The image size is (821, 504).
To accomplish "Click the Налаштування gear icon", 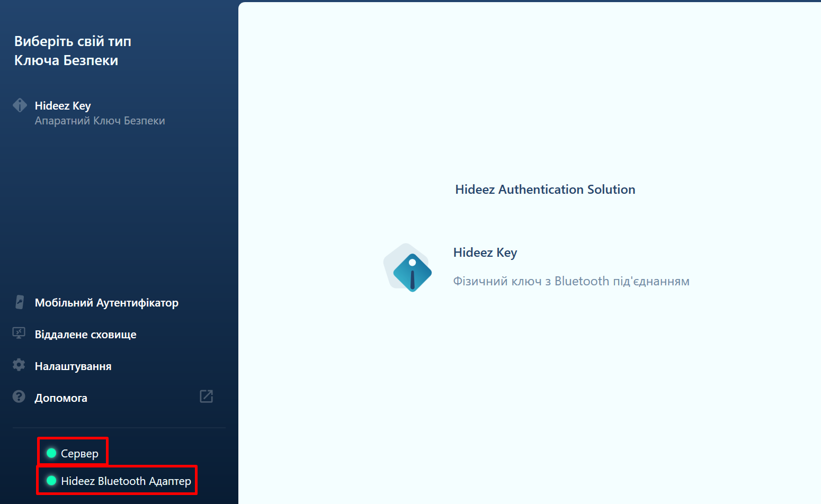I will point(19,365).
